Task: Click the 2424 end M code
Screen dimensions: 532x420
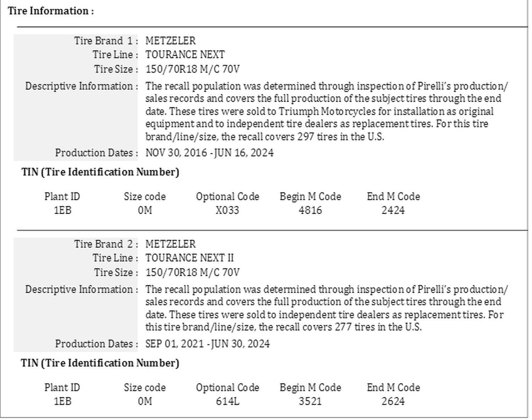Action: (x=393, y=210)
